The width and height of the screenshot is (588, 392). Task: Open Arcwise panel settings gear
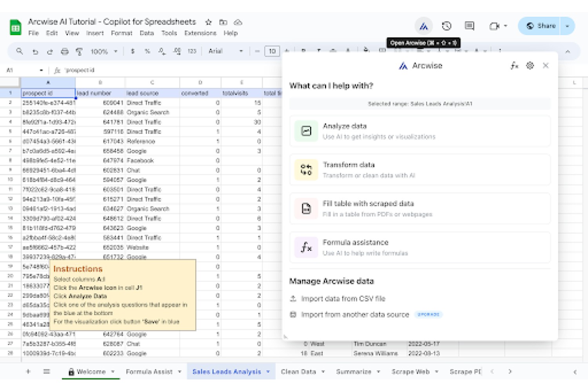(530, 65)
